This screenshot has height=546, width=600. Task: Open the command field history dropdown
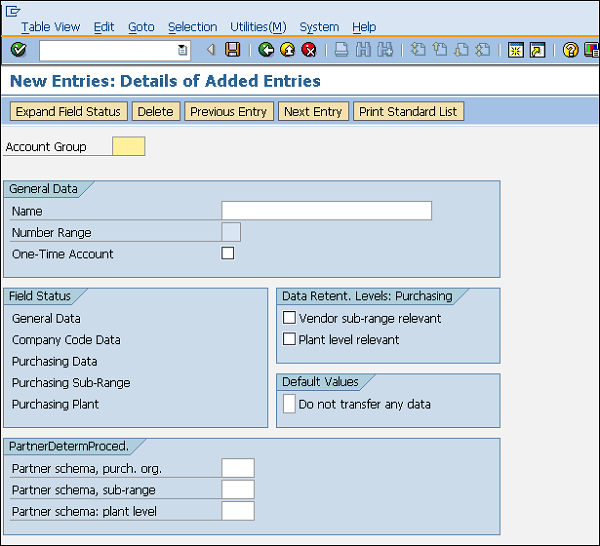[183, 50]
